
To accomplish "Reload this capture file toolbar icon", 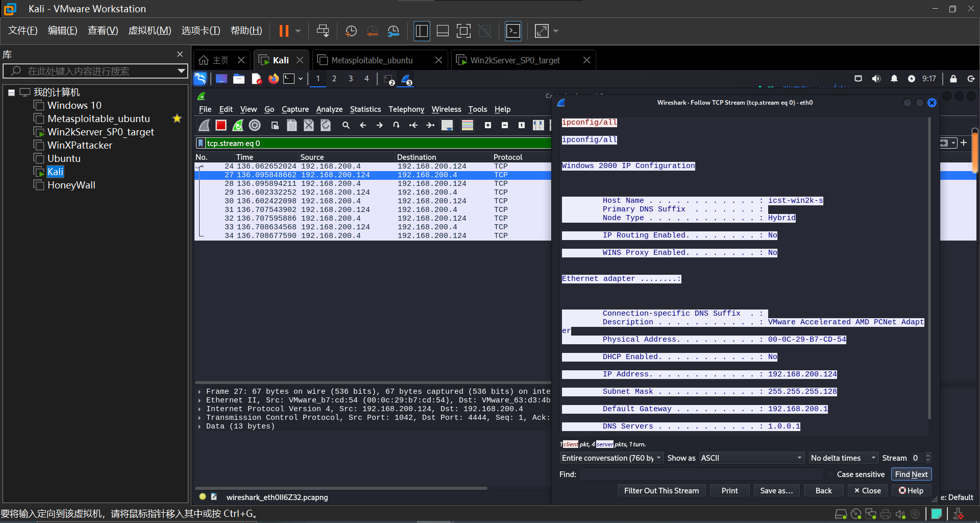I will (326, 125).
